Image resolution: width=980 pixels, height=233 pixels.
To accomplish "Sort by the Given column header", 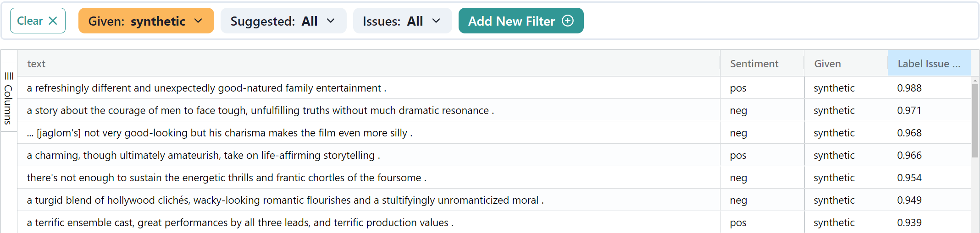I will 846,64.
